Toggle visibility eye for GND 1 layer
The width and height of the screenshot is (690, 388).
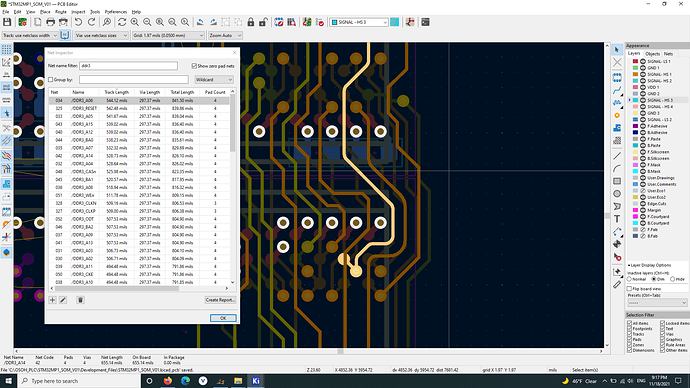point(643,68)
